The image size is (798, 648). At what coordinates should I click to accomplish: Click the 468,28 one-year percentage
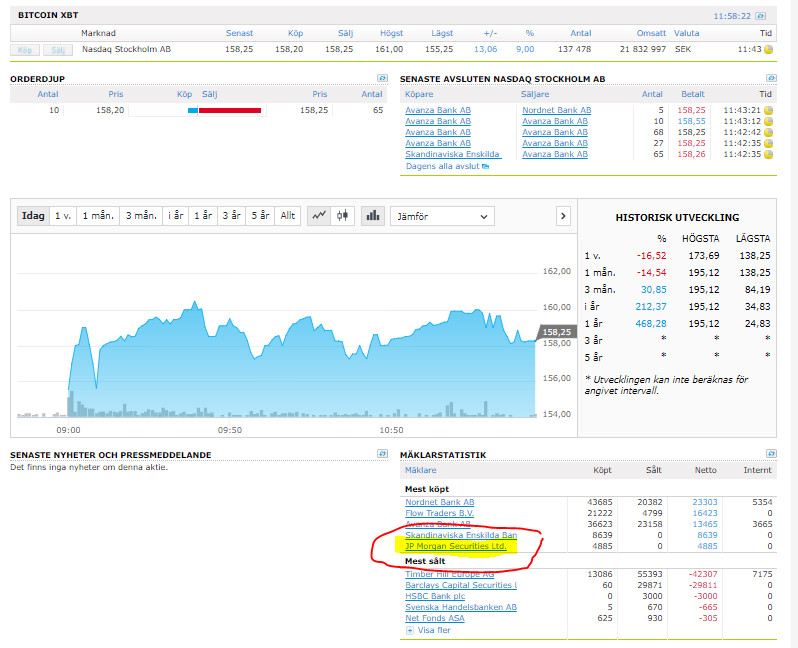pos(651,324)
